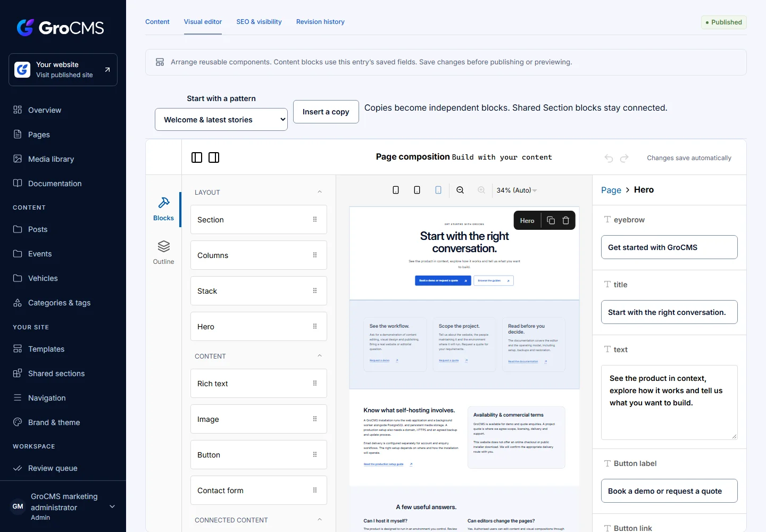Viewport: 766px width, 532px height.
Task: Open the Blocks panel
Action: click(x=163, y=209)
